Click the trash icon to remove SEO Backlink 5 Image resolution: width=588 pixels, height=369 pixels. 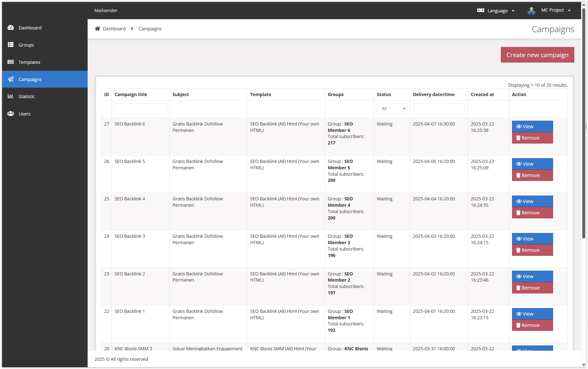tap(519, 175)
